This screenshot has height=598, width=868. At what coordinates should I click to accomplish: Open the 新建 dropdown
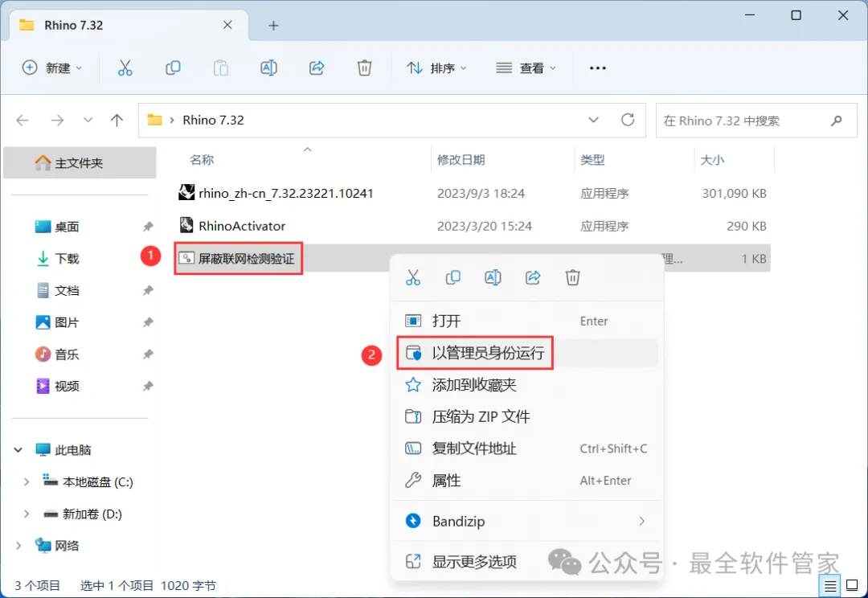click(x=52, y=68)
